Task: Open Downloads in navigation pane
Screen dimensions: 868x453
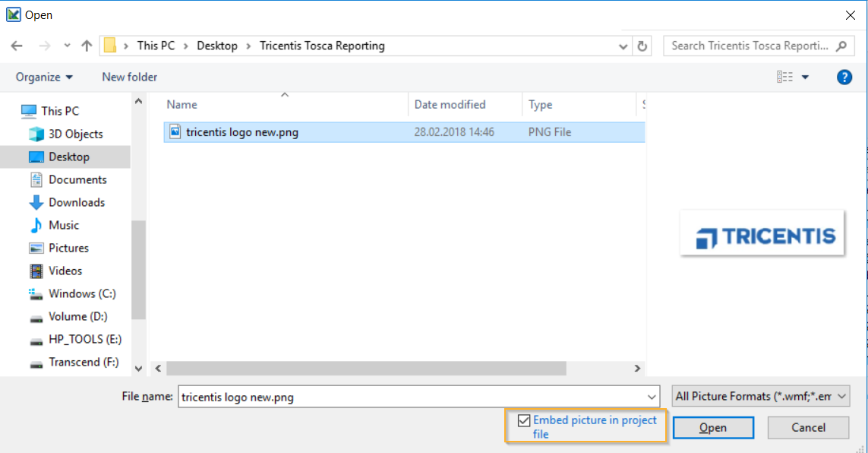Action: [x=77, y=202]
